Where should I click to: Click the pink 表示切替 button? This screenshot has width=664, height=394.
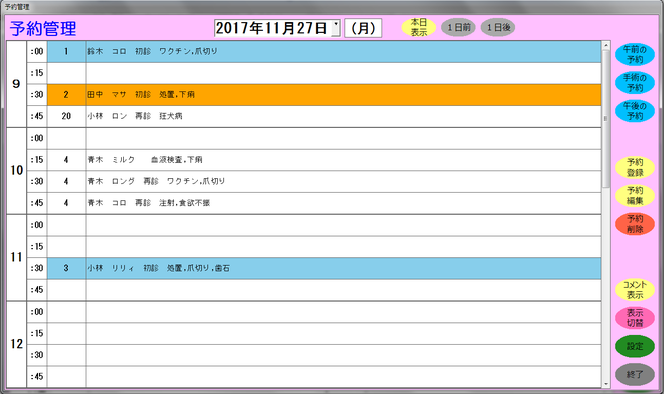635,318
